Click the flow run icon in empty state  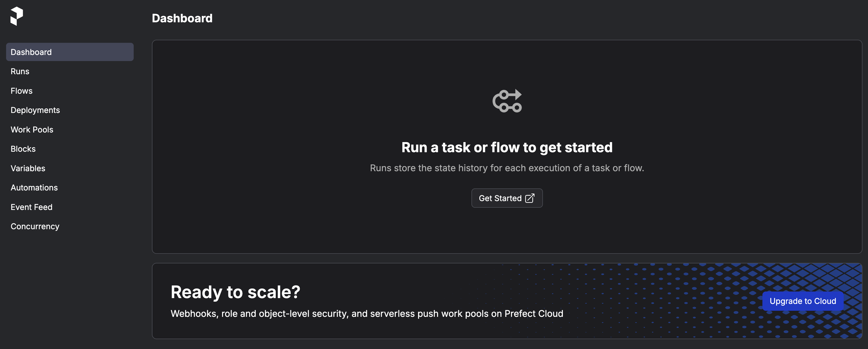[507, 101]
